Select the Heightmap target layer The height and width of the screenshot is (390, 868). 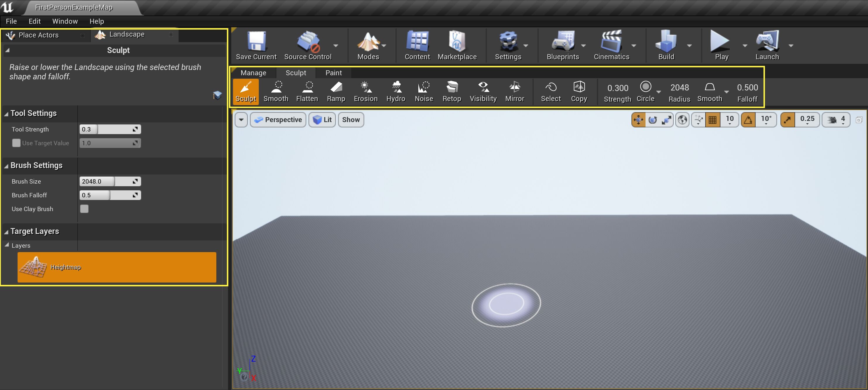(117, 267)
